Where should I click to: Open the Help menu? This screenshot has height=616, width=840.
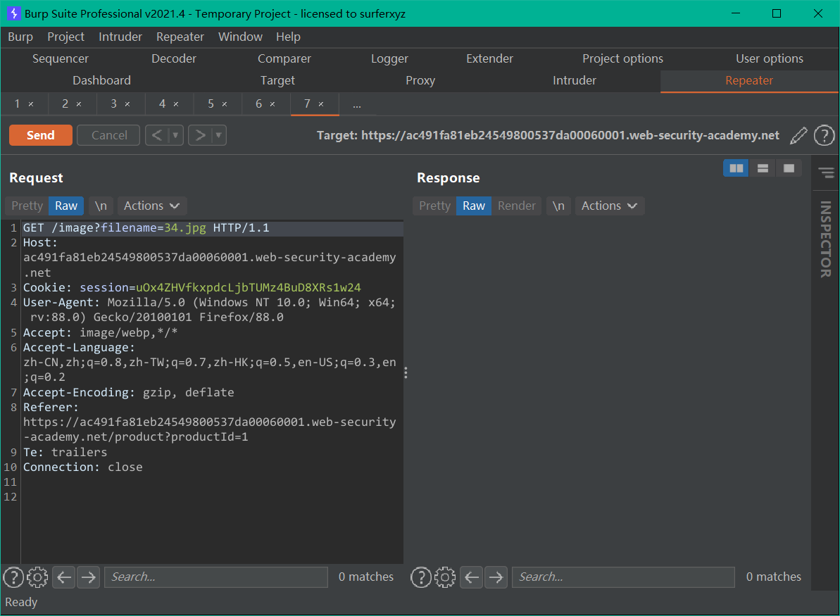288,37
